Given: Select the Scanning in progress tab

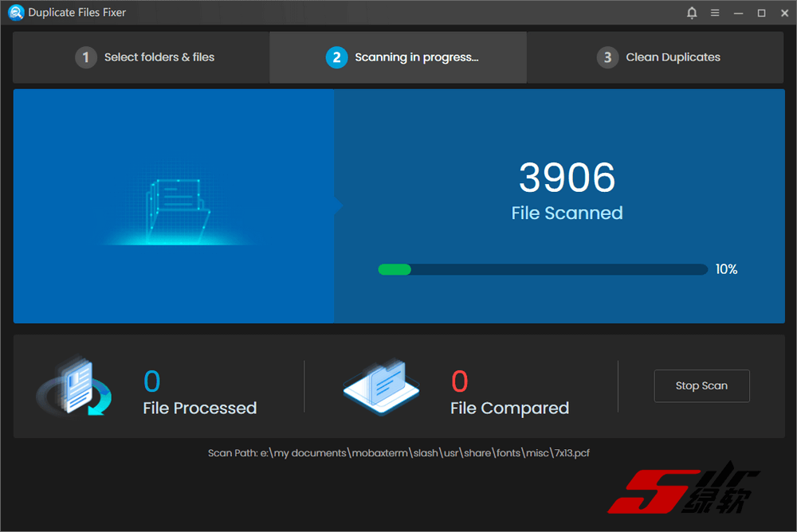Looking at the screenshot, I should 416,57.
